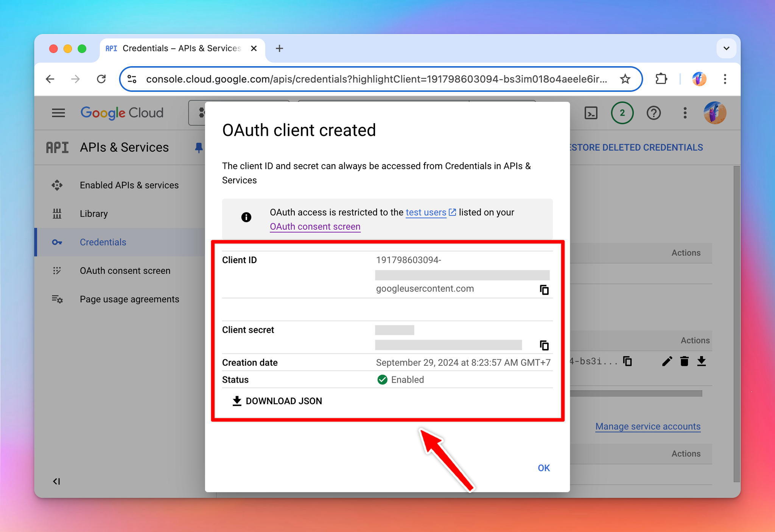This screenshot has width=775, height=532.
Task: Confirm the dialog with OK
Action: tap(544, 468)
